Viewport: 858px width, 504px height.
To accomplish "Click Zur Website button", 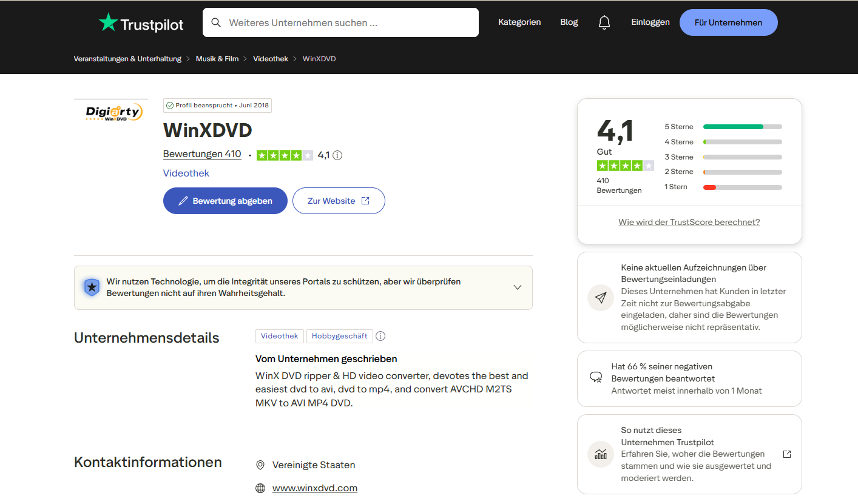I will click(x=339, y=201).
